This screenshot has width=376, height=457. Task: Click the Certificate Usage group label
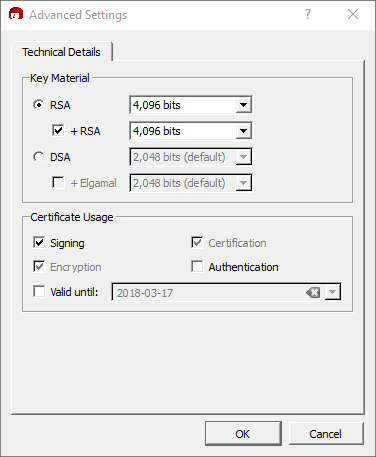tap(72, 217)
